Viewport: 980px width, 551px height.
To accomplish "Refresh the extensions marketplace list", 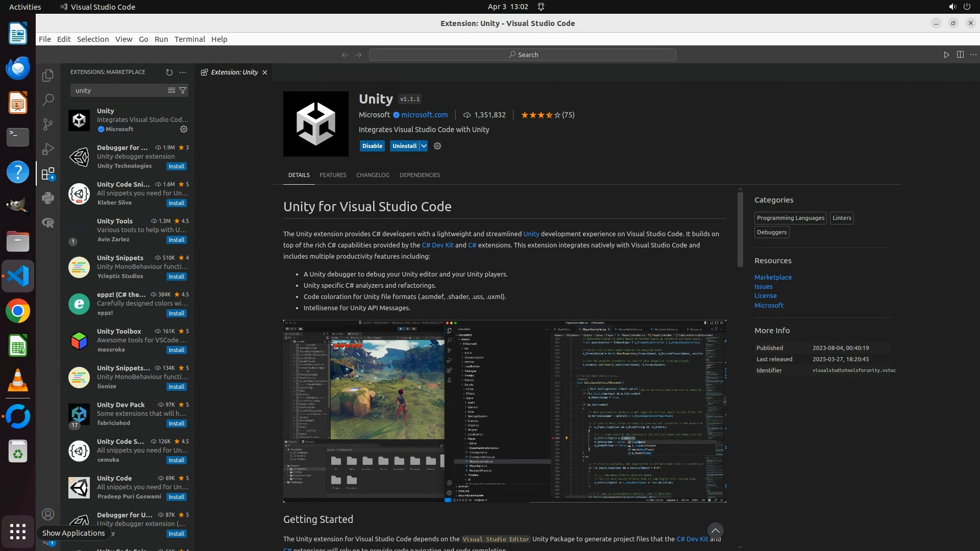I will pos(169,72).
